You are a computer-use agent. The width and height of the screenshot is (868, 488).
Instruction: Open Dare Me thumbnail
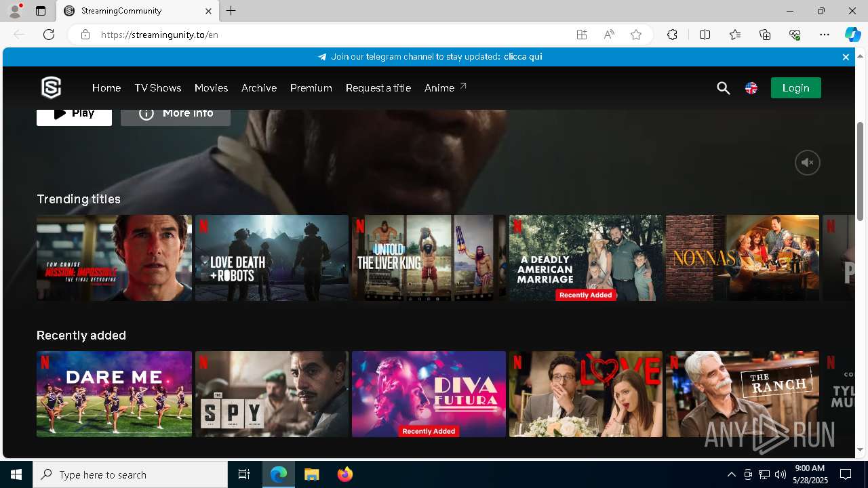(x=114, y=394)
